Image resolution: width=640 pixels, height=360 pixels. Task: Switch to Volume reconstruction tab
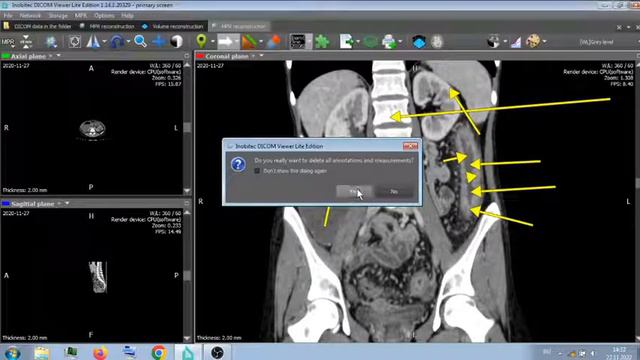[x=173, y=26]
